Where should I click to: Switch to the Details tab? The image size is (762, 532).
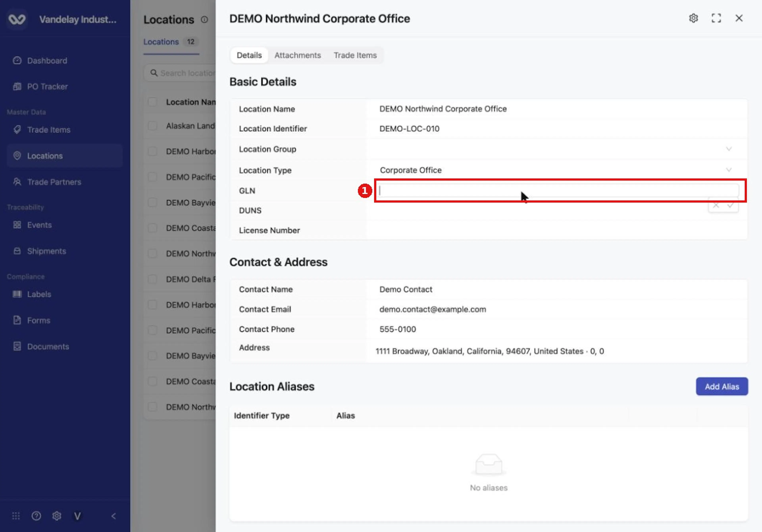[249, 55]
